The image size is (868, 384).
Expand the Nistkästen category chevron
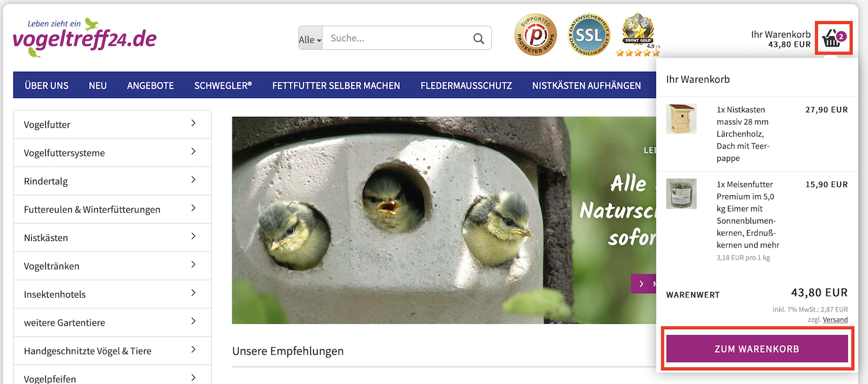(x=193, y=236)
